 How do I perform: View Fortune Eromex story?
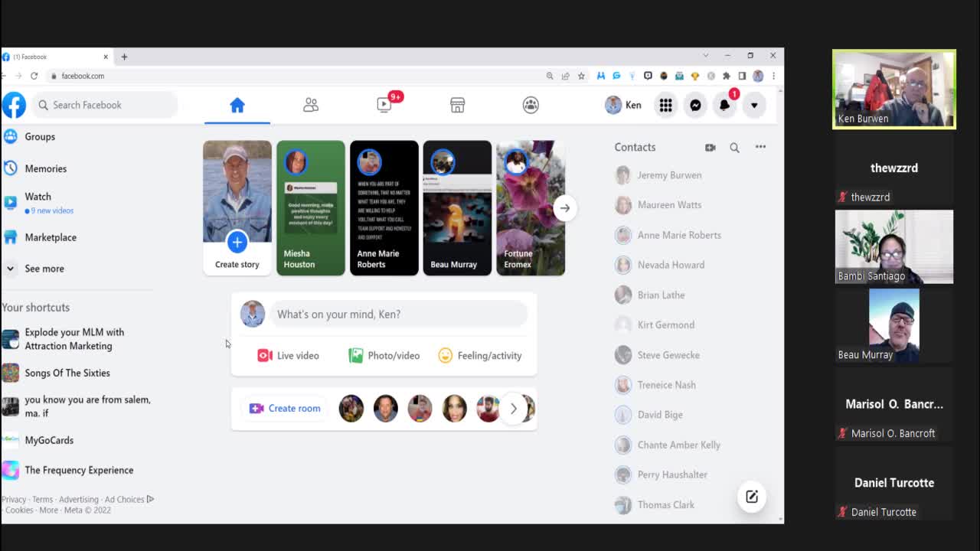(x=531, y=208)
